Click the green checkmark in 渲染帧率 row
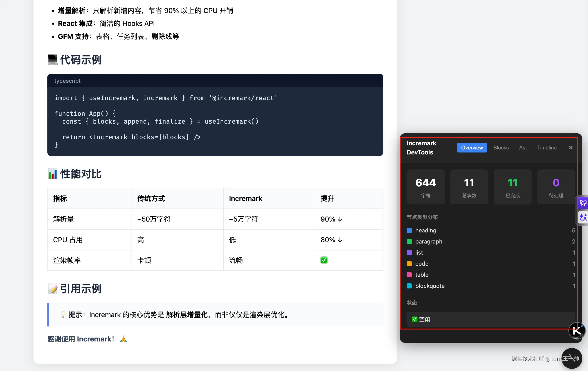This screenshot has width=588, height=371. pyautogui.click(x=324, y=260)
